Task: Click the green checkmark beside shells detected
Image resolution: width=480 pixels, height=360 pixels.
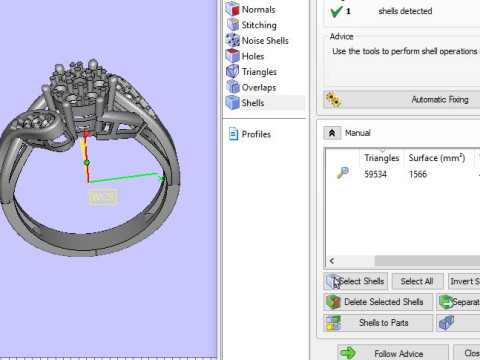Action: point(336,11)
